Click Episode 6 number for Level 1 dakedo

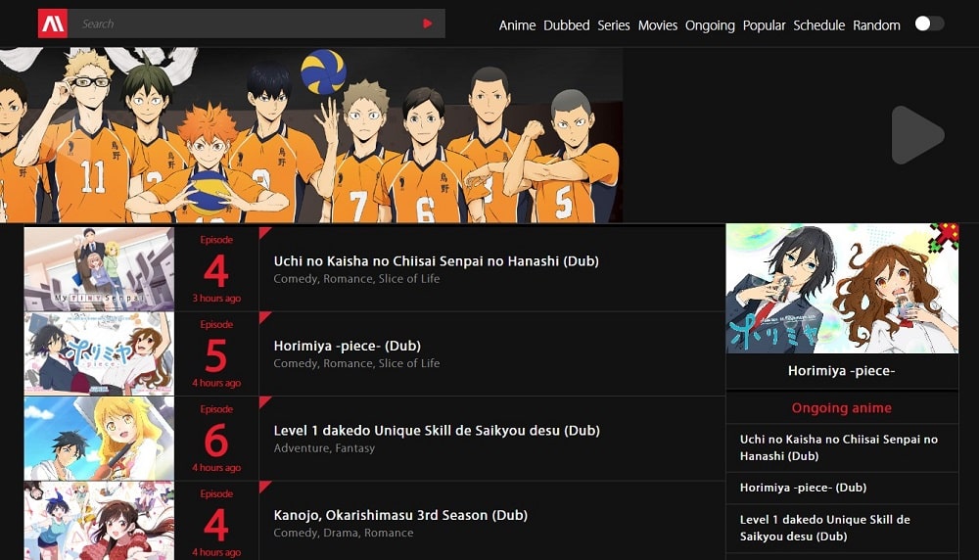coord(216,441)
